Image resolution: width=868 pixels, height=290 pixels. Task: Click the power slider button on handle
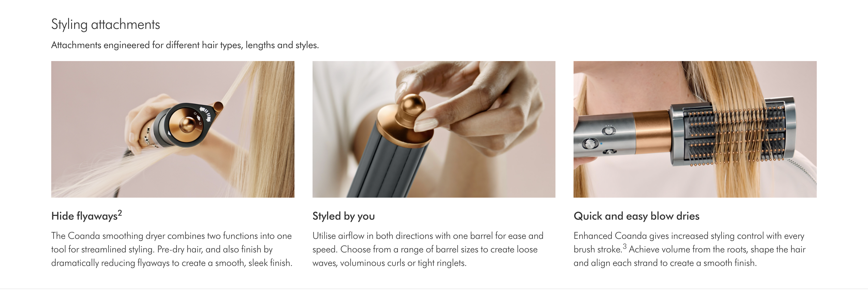tap(590, 144)
